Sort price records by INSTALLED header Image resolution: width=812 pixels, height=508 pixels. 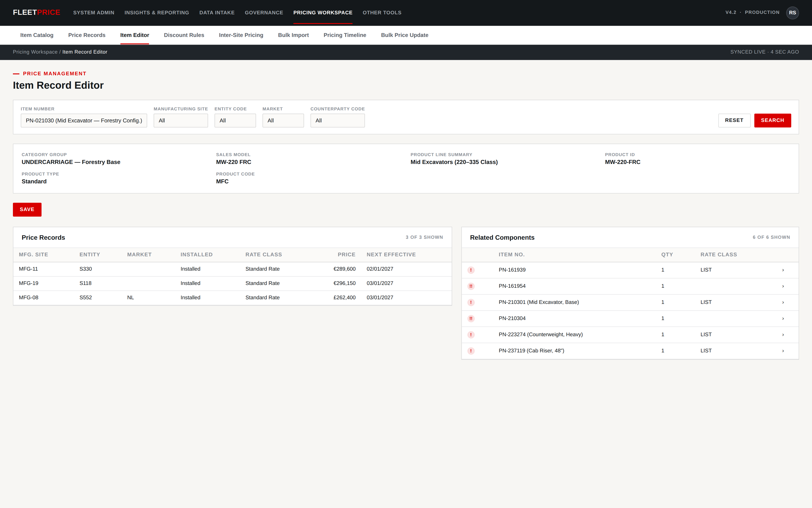tap(196, 255)
